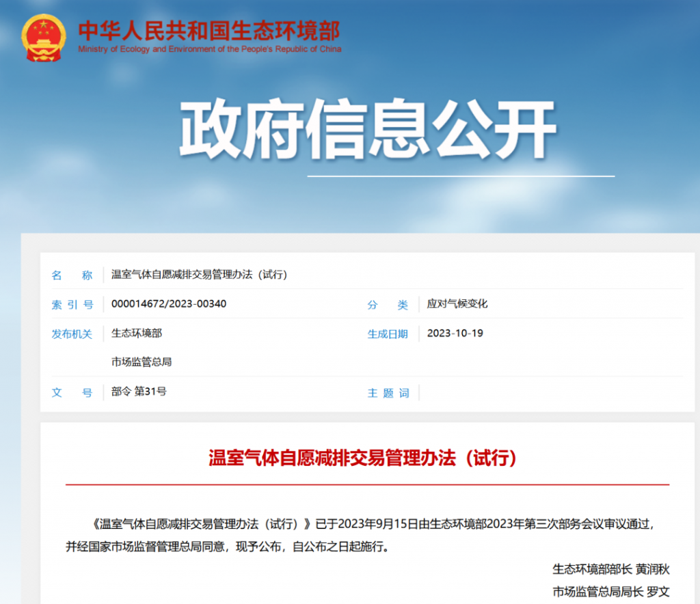Open the 中华人民共和国生态环境部 site title link
This screenshot has width=700, height=604.
pos(208,31)
